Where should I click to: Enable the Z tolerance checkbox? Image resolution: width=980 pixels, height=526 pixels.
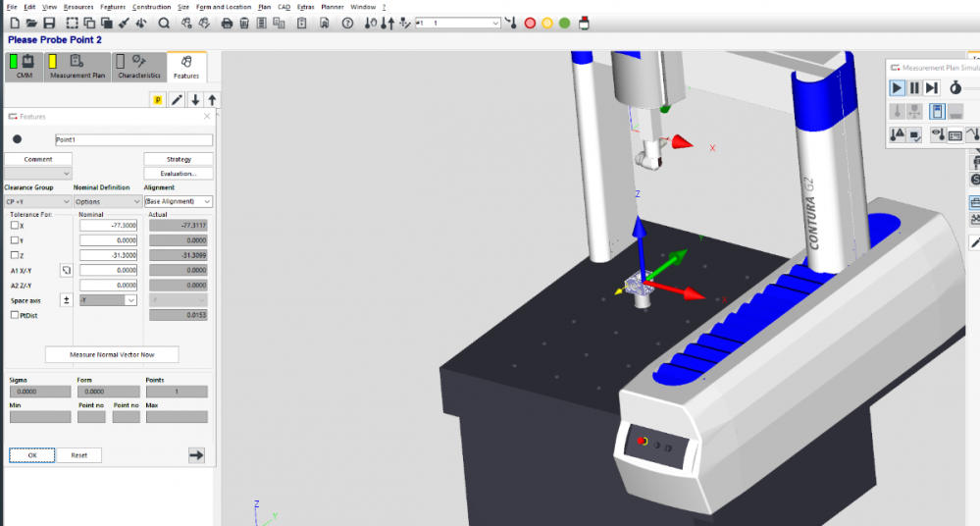pos(14,254)
